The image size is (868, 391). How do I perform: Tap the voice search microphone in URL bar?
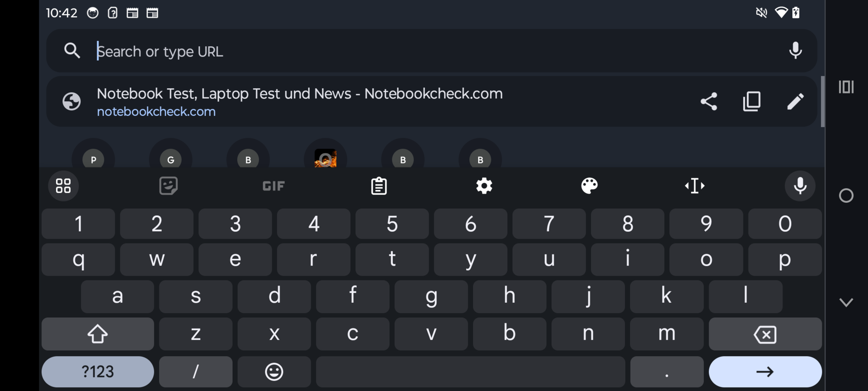pyautogui.click(x=795, y=50)
